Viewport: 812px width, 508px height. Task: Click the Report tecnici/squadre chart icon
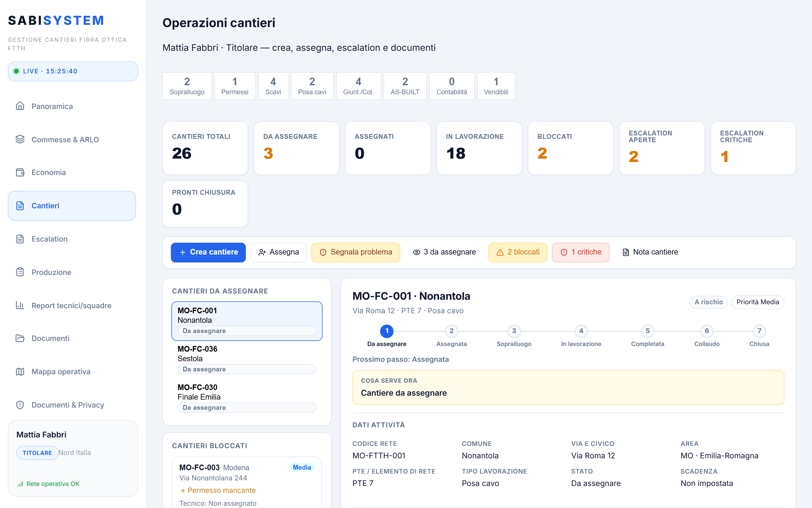(20, 305)
